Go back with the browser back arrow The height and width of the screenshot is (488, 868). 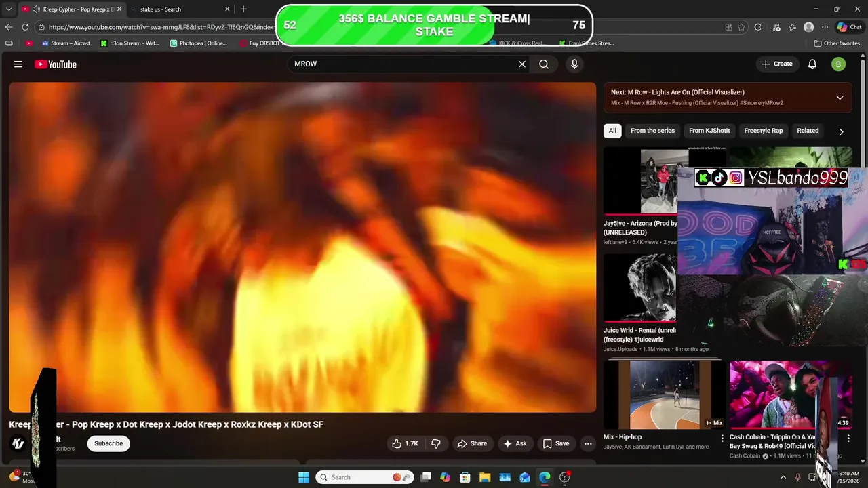pyautogui.click(x=9, y=27)
